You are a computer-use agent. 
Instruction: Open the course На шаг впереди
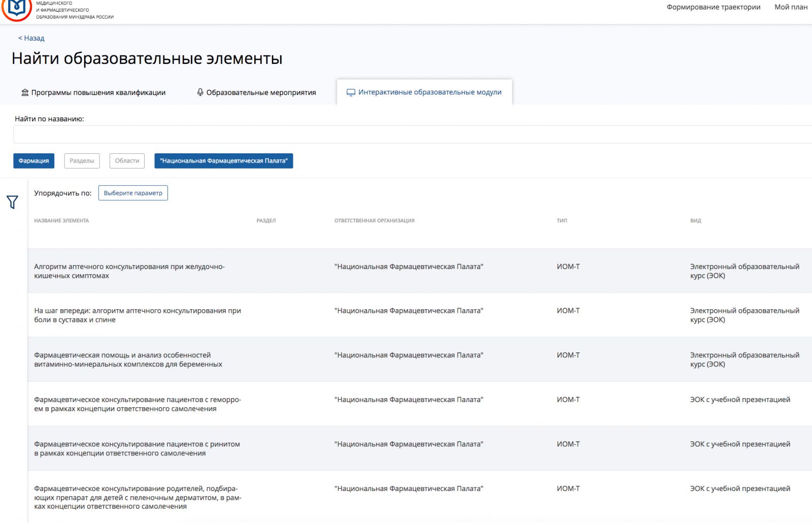(138, 315)
